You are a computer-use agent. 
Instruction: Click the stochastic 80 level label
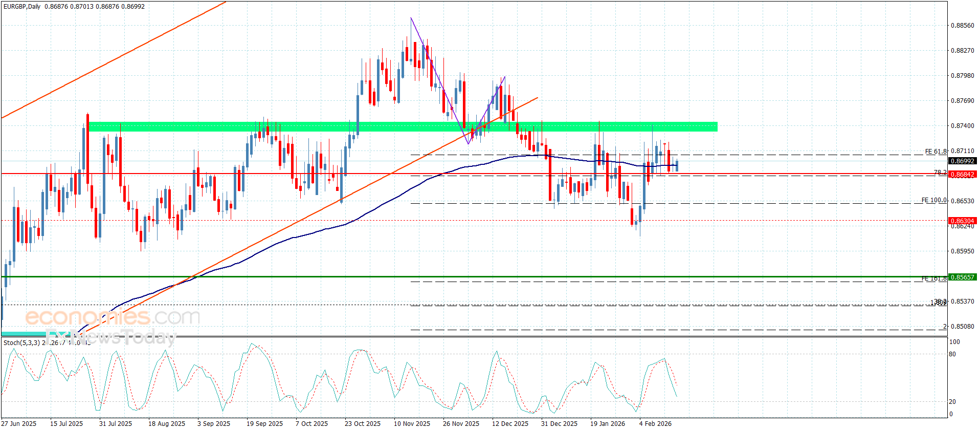pyautogui.click(x=952, y=354)
